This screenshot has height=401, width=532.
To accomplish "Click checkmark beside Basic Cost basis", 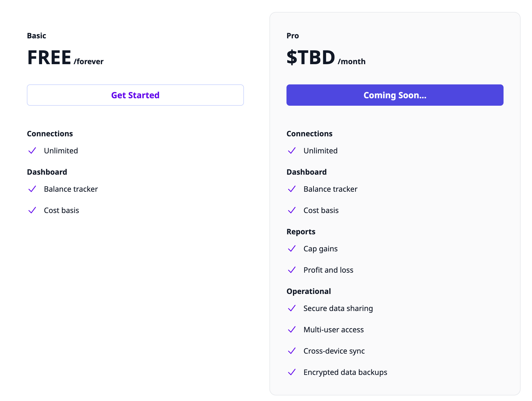I will 32,210.
